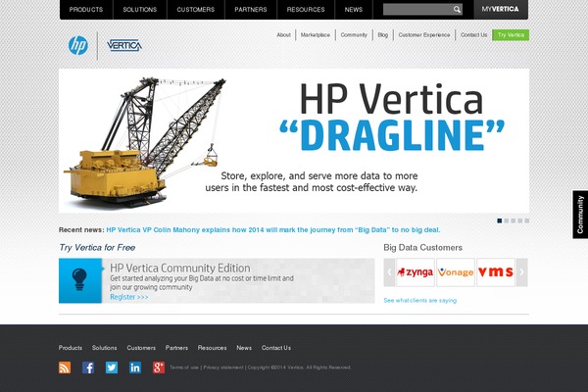
Task: Open the footer Products link
Action: pos(71,348)
